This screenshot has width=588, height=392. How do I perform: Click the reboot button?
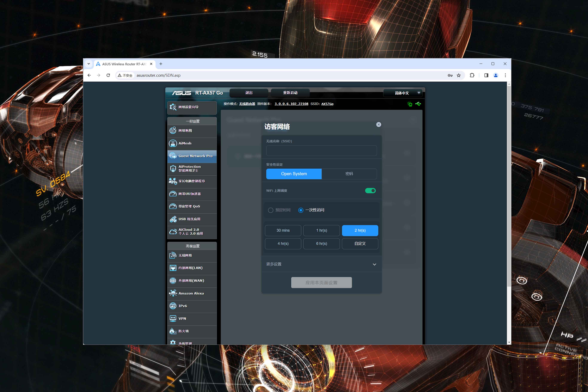point(290,93)
